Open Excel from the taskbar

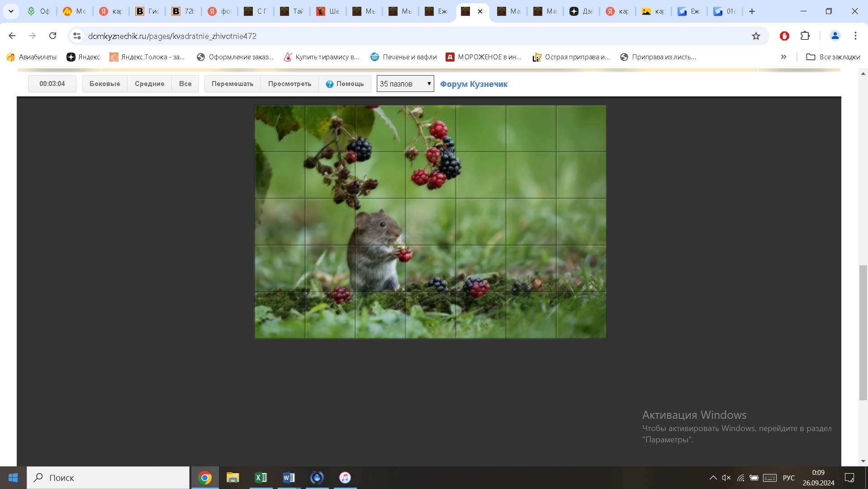261,478
